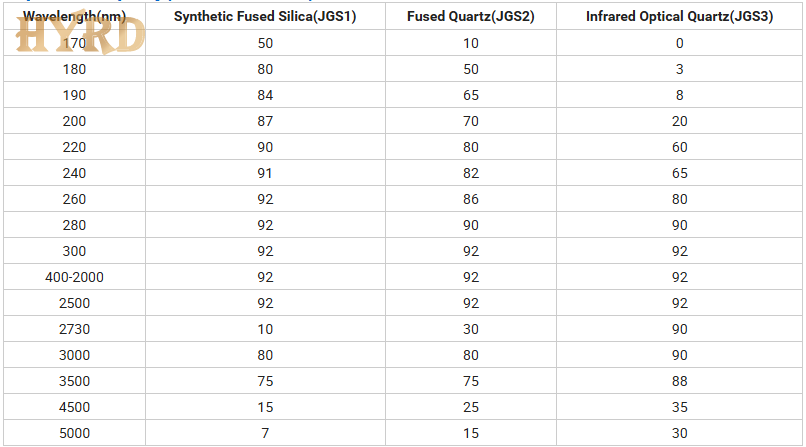Click the 5000 wavelength cell
This screenshot has width=806, height=447.
(x=74, y=433)
